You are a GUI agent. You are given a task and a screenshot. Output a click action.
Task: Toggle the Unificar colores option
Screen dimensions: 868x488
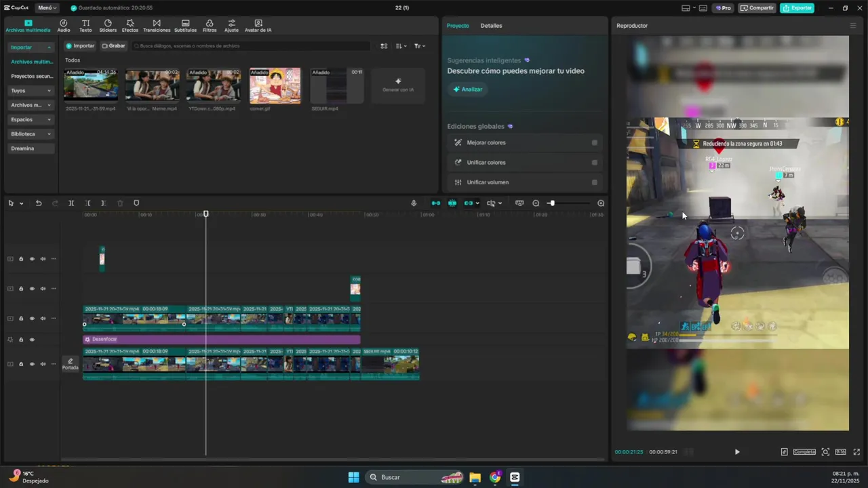pyautogui.click(x=595, y=163)
